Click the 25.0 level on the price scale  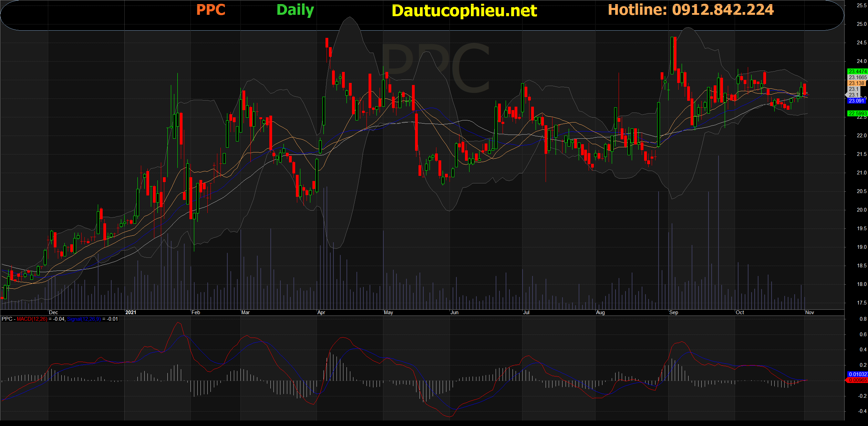coord(861,24)
